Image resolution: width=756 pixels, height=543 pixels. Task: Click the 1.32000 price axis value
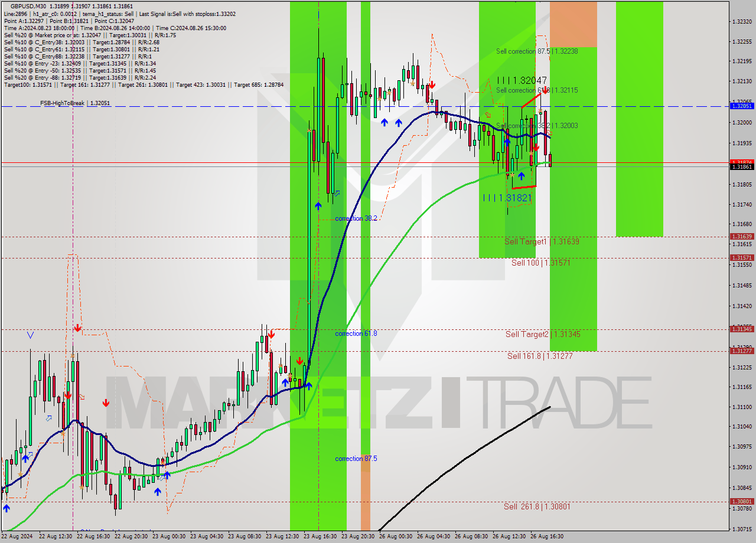[742, 122]
